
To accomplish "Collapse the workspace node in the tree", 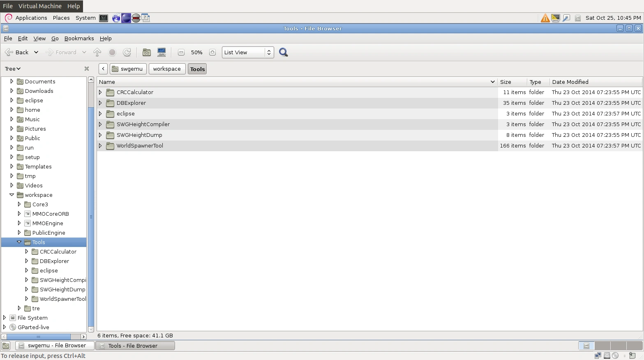I will [x=12, y=195].
